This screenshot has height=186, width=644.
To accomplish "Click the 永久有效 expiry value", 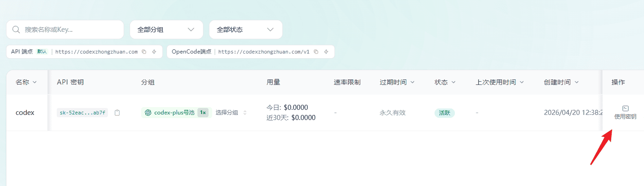I will click(392, 113).
